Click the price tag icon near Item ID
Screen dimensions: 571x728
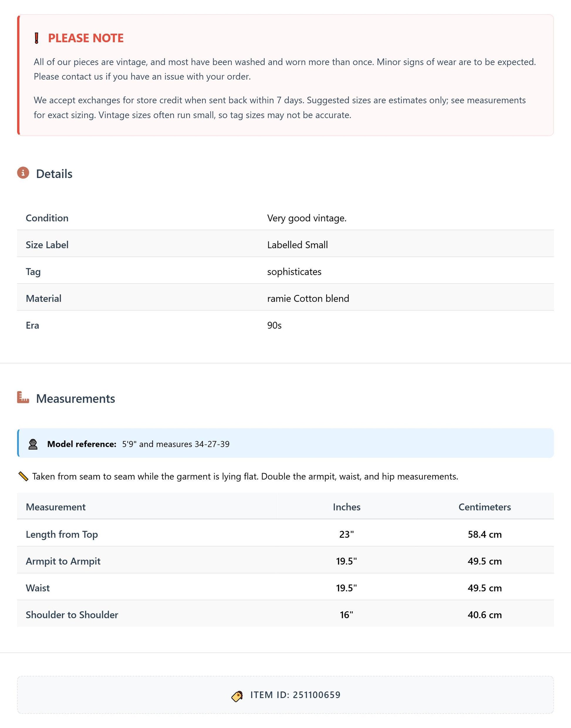click(237, 696)
